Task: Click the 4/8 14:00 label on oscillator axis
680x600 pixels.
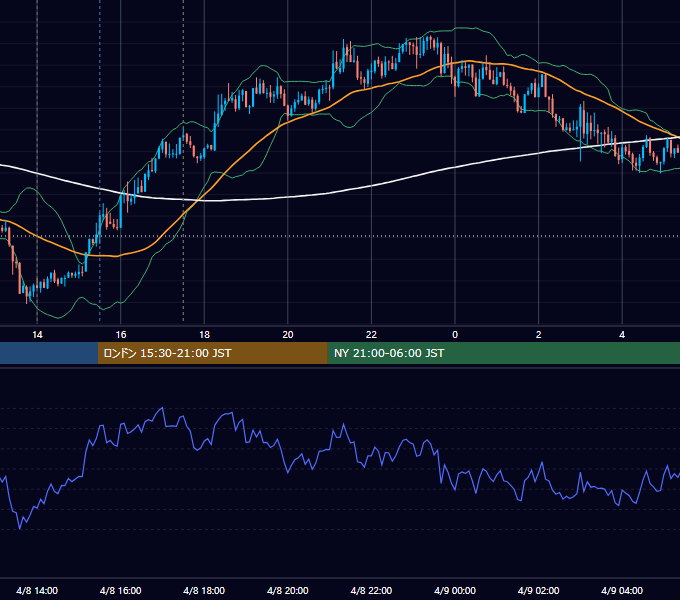Action: [x=37, y=590]
